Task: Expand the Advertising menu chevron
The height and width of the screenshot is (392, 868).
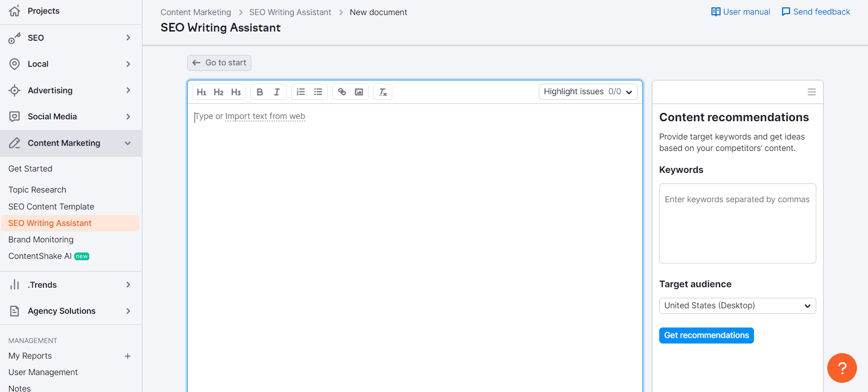Action: coord(128,90)
